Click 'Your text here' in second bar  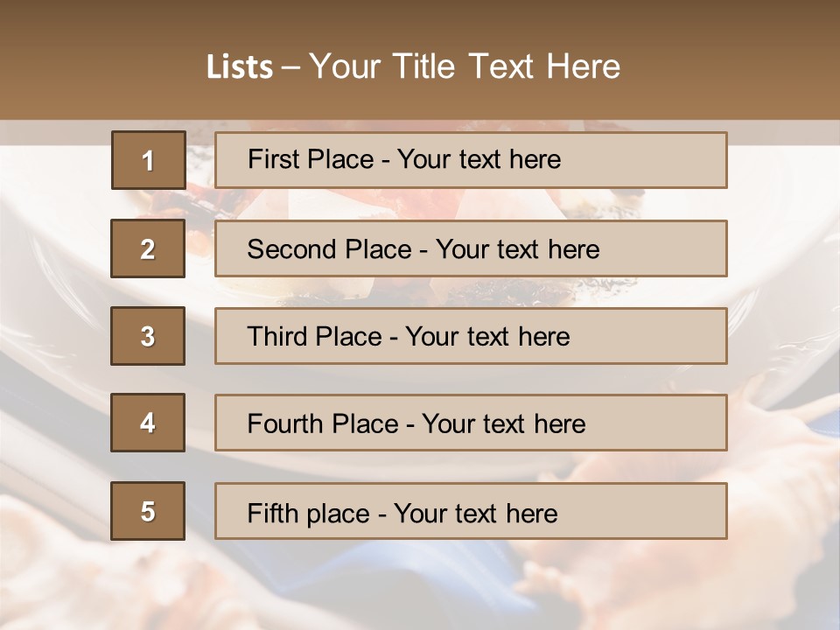(x=517, y=249)
